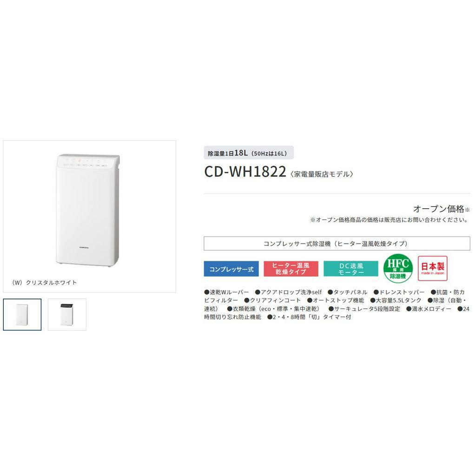The height and width of the screenshot is (476, 476).
Task: Click the 大容量5.5Lタンク feature text
Action: 396,301
